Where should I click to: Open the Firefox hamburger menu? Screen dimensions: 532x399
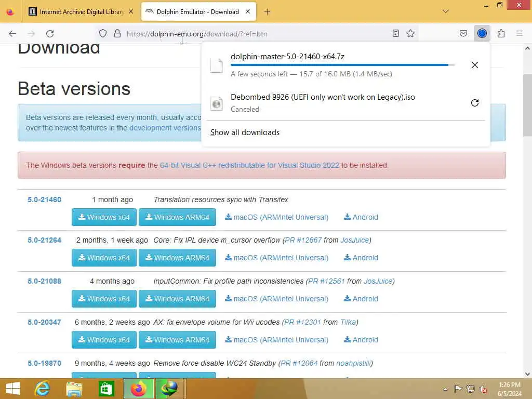coord(520,33)
